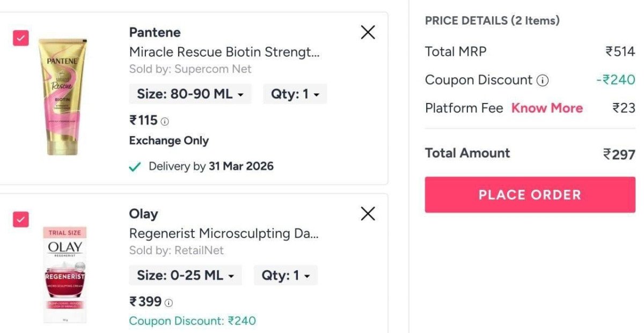
Task: Uncheck the Pantene item selection checkbox
Action: [x=20, y=38]
